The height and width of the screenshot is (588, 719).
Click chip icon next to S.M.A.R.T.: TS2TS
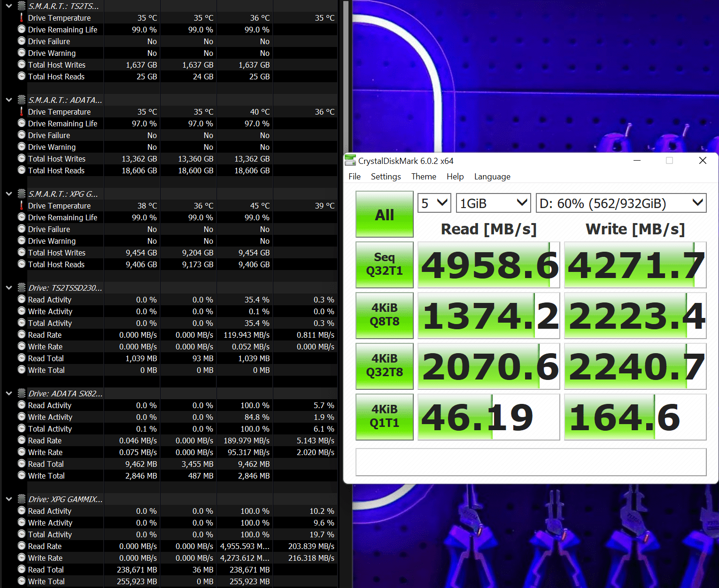pyautogui.click(x=22, y=6)
